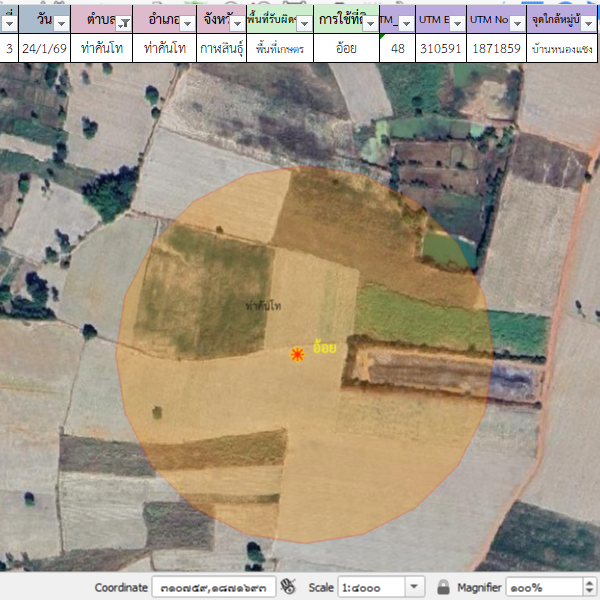Open the filter dropdown on วัน column
600x600 pixels.
tap(61, 23)
